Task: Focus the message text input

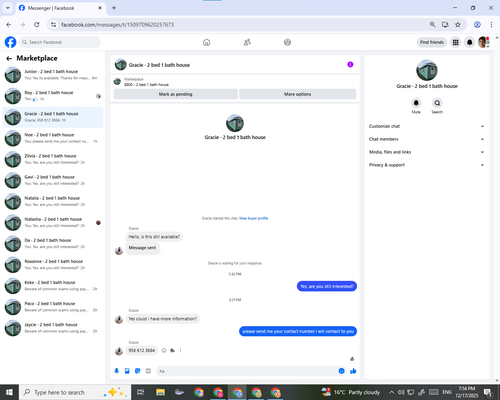Action: [247, 371]
